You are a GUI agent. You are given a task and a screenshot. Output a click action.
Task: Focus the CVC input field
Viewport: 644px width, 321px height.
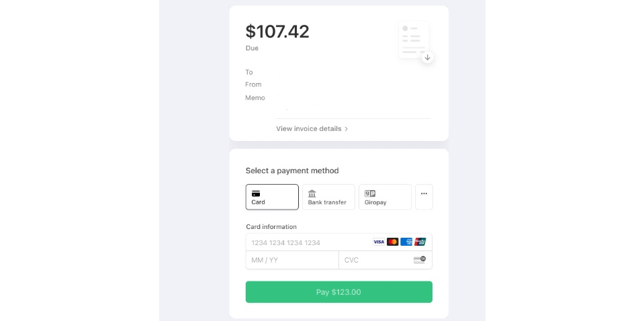click(376, 260)
